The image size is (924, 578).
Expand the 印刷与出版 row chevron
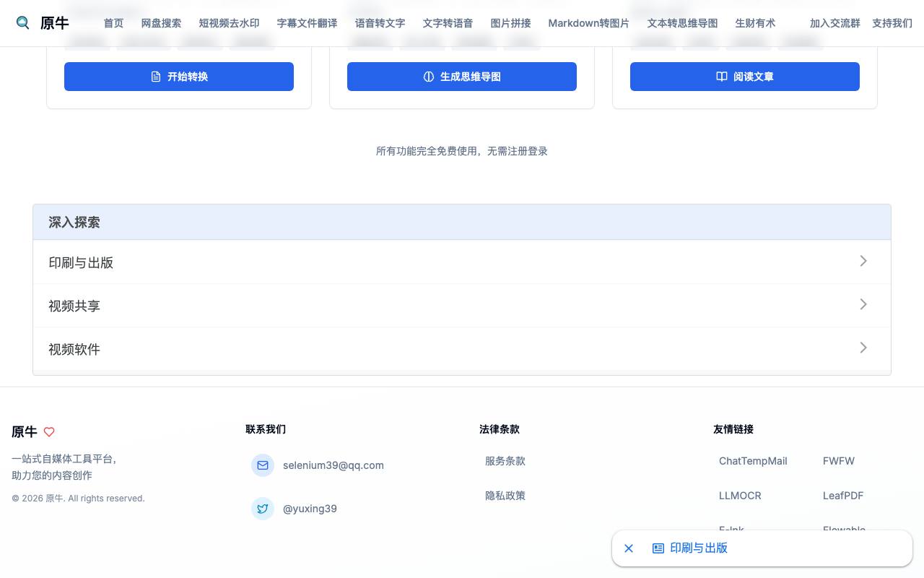(863, 261)
